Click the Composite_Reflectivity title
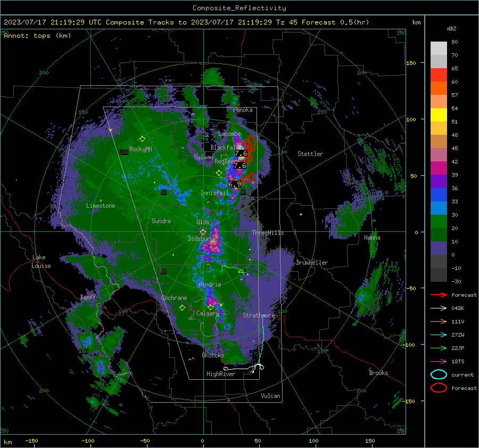The height and width of the screenshot is (448, 479). click(x=240, y=8)
